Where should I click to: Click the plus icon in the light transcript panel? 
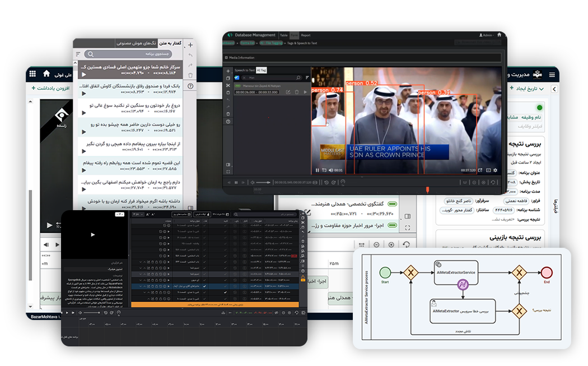pos(190,45)
